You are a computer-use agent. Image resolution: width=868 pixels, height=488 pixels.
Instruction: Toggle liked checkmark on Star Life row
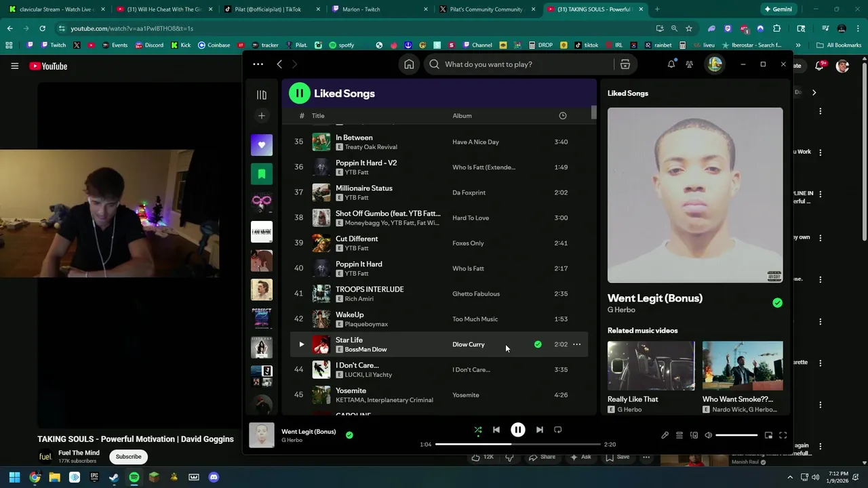point(538,344)
